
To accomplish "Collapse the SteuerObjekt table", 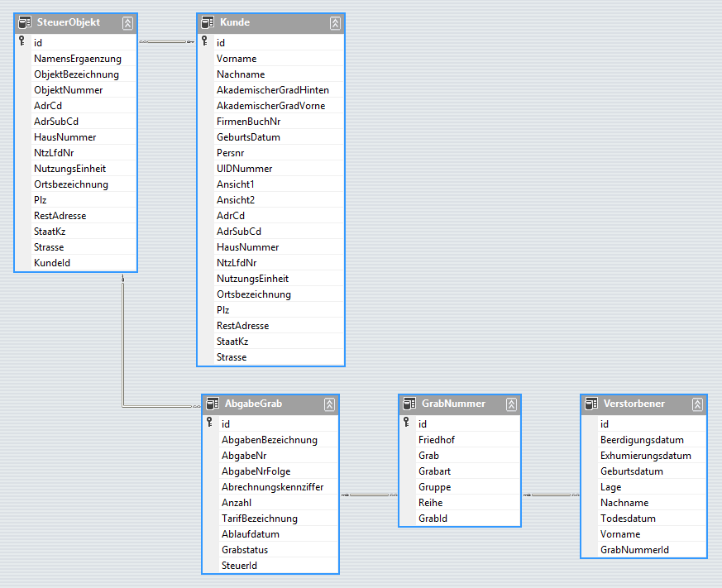I will pos(127,23).
